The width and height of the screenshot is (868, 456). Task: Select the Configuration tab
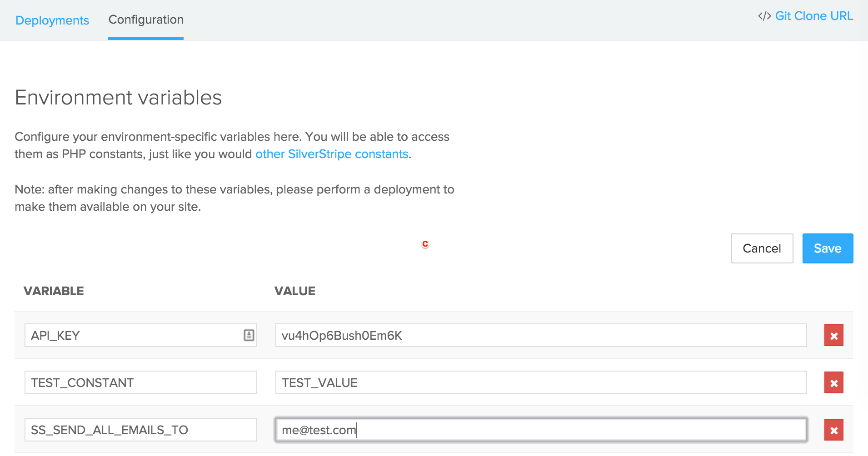click(146, 20)
